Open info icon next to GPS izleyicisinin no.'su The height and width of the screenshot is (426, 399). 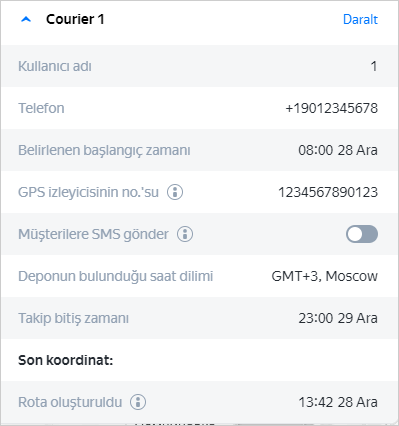175,192
